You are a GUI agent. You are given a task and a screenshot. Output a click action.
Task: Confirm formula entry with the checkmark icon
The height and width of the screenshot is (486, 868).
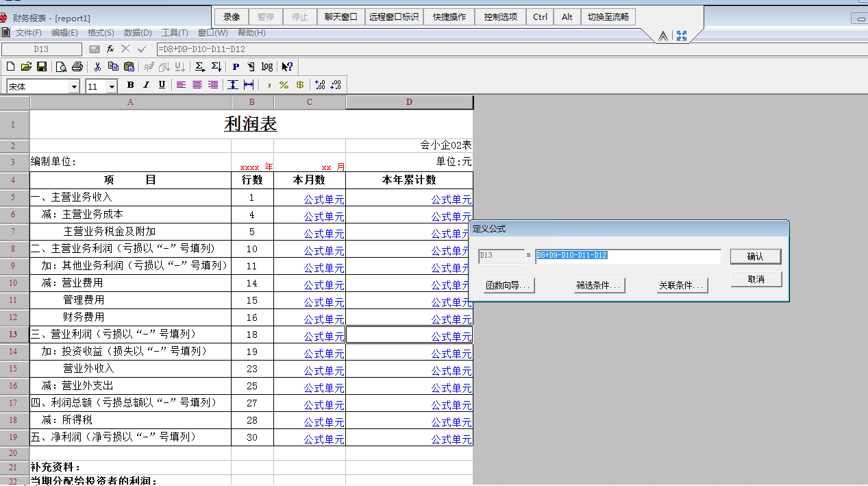(x=142, y=49)
